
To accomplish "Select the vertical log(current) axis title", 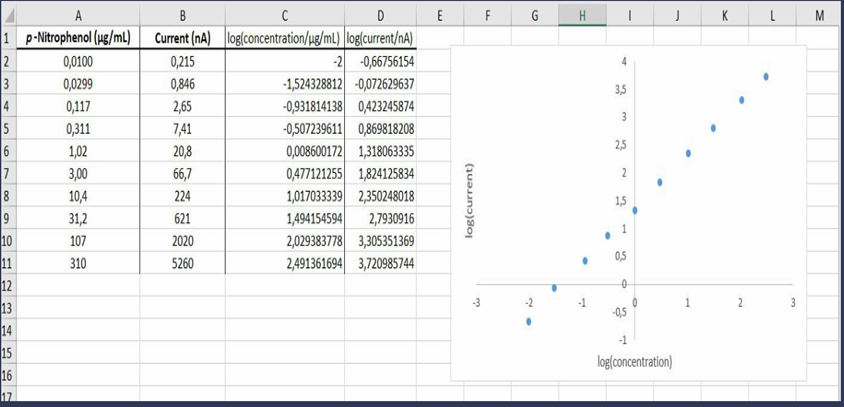I will (x=467, y=200).
